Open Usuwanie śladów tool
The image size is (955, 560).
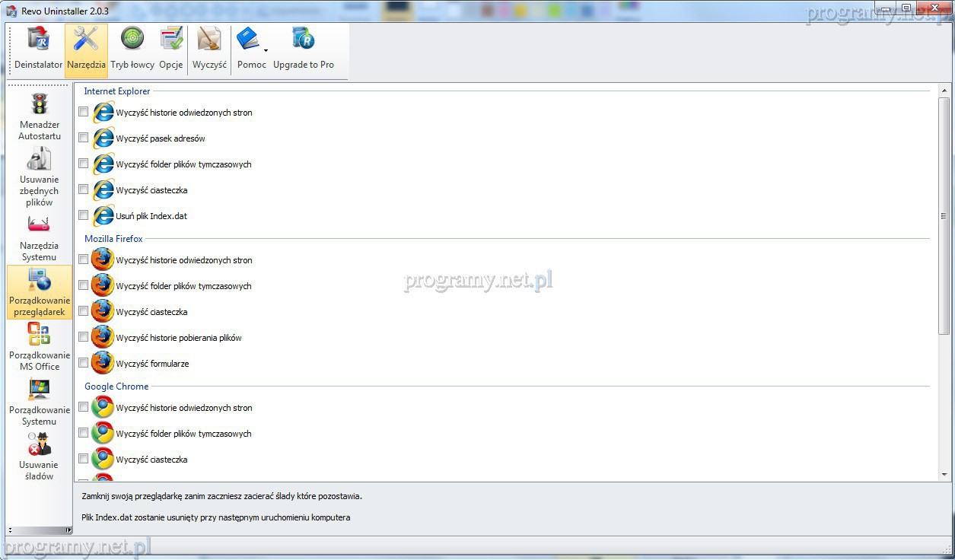point(40,456)
